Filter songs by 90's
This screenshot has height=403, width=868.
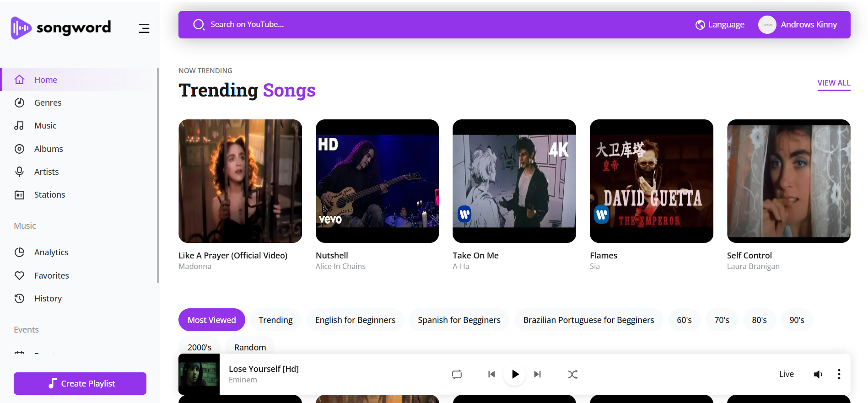point(797,320)
